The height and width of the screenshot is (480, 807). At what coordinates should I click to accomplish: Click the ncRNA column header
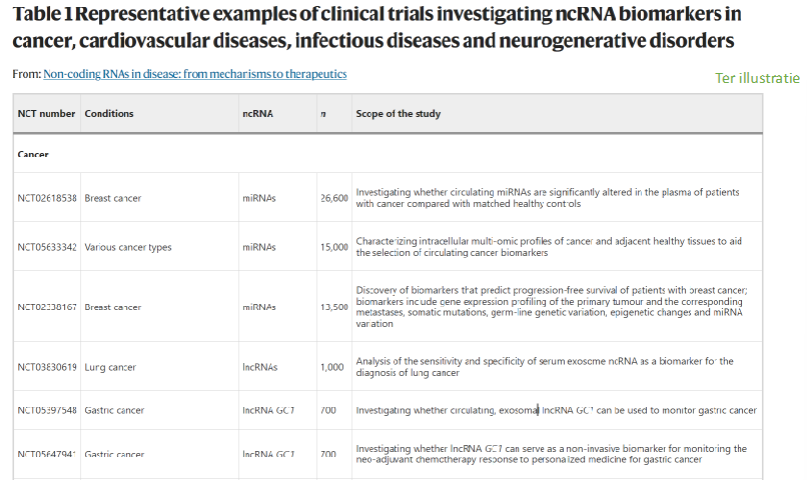click(257, 114)
